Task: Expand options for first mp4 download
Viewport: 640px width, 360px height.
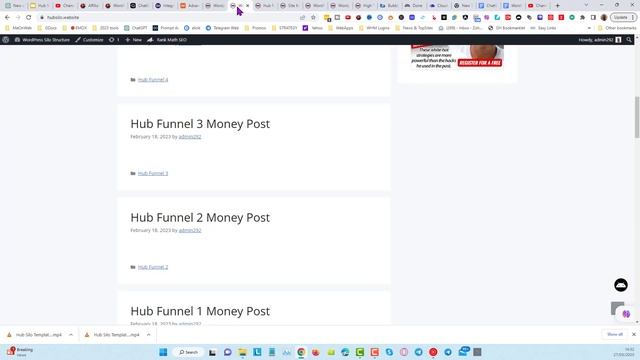Action: (71, 335)
